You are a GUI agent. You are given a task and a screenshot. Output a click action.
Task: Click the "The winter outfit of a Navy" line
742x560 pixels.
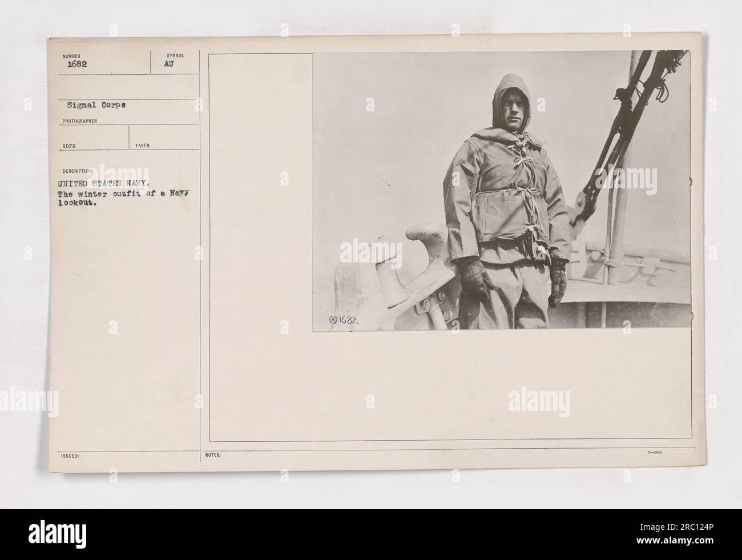(123, 194)
